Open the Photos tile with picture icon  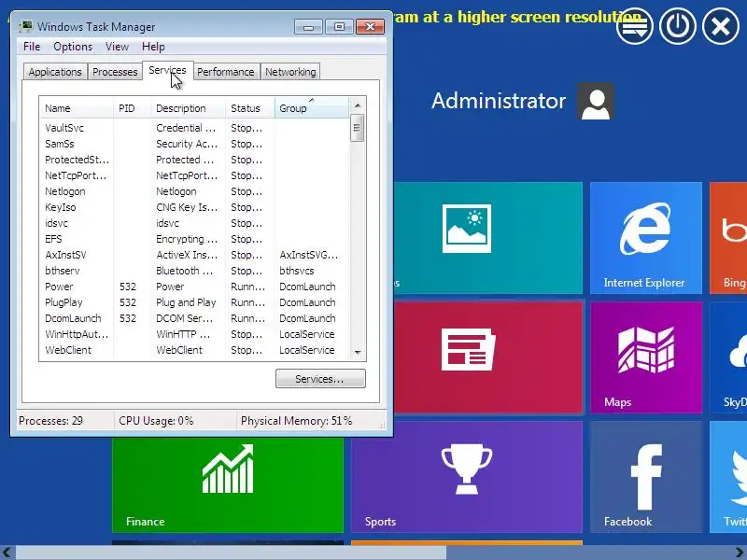[487, 238]
